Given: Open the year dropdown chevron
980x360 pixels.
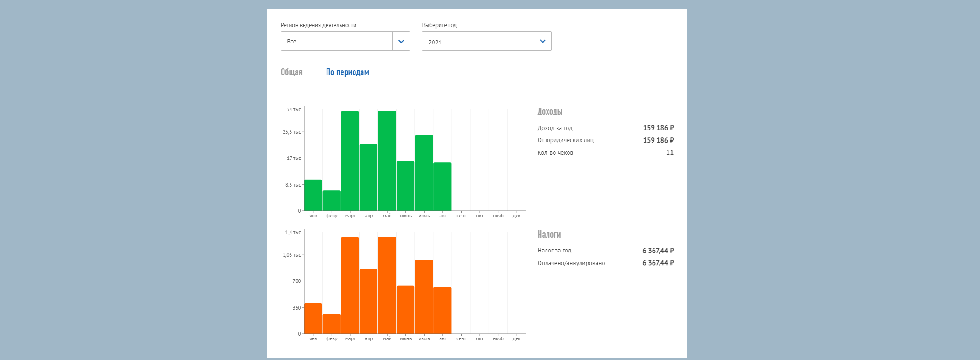Looking at the screenshot, I should [x=542, y=41].
